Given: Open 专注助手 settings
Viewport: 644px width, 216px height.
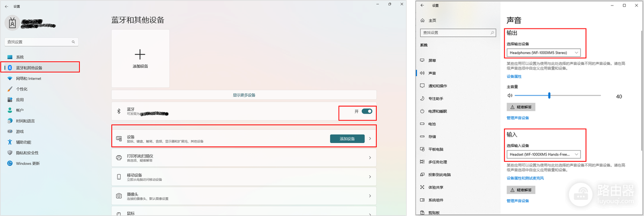Looking at the screenshot, I should pos(435,99).
